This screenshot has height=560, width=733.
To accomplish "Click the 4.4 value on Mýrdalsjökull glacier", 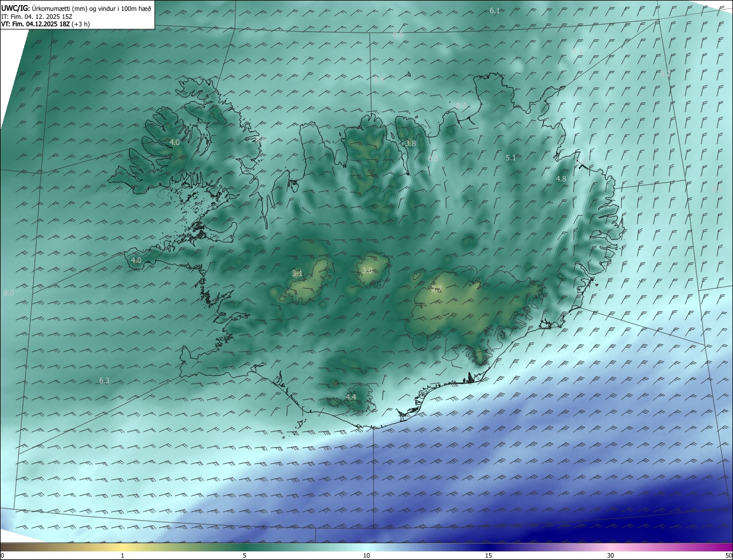I will 351,397.
